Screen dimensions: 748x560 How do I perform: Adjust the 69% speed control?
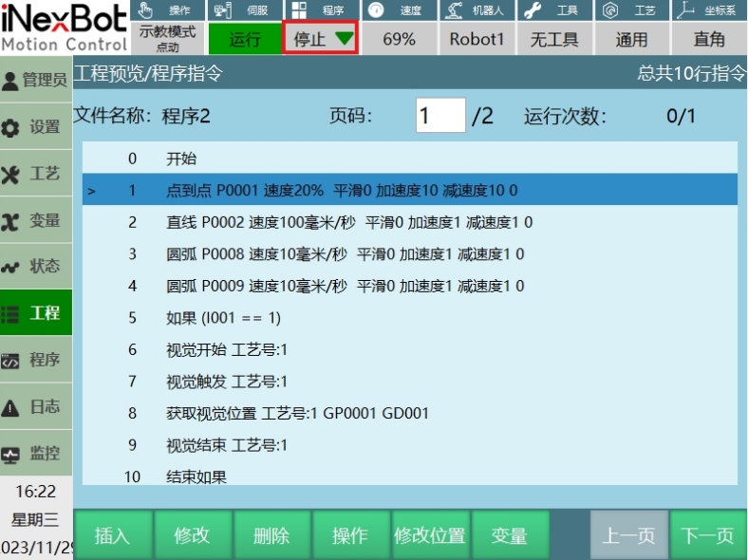399,39
